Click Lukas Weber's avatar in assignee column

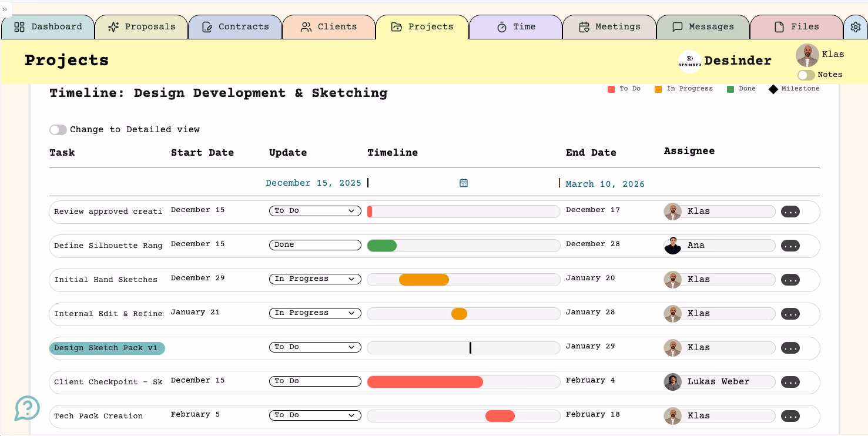[x=672, y=382]
